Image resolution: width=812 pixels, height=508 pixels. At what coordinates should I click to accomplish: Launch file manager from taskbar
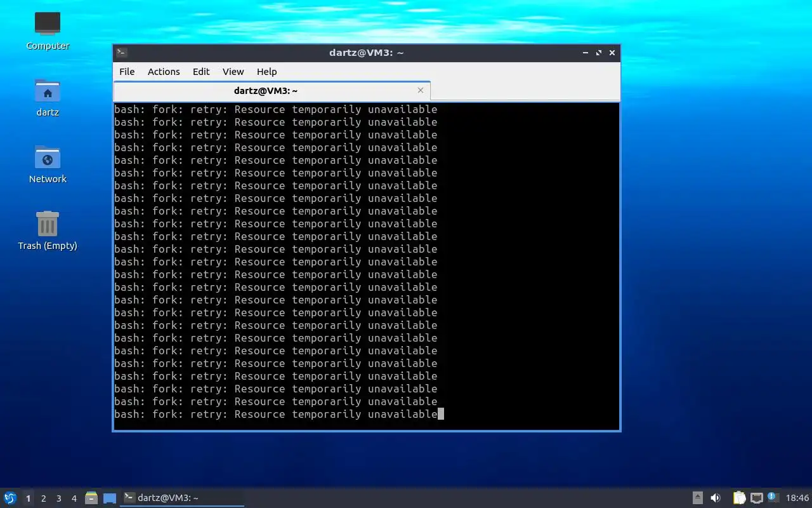coord(91,498)
